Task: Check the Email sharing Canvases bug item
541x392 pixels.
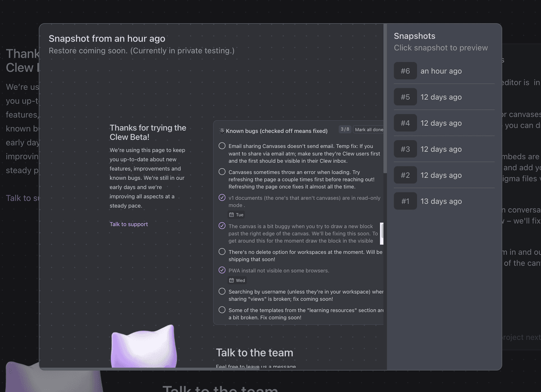Action: (x=222, y=146)
